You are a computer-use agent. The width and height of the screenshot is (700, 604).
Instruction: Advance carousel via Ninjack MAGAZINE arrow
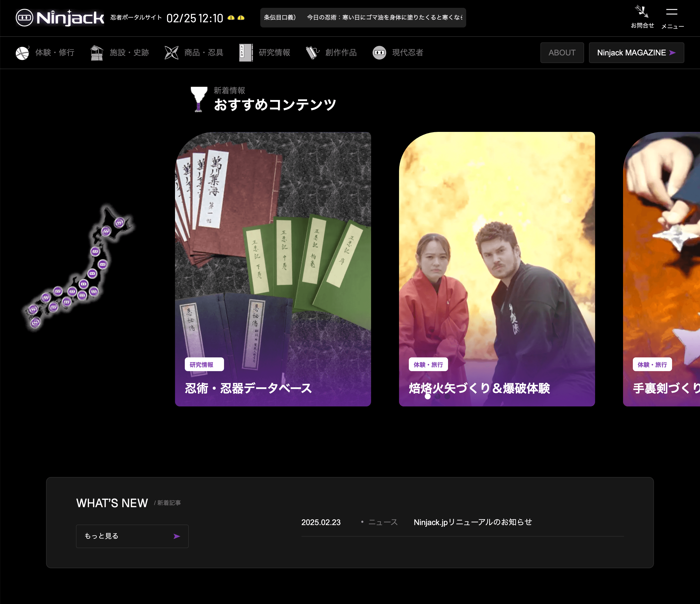coord(672,53)
